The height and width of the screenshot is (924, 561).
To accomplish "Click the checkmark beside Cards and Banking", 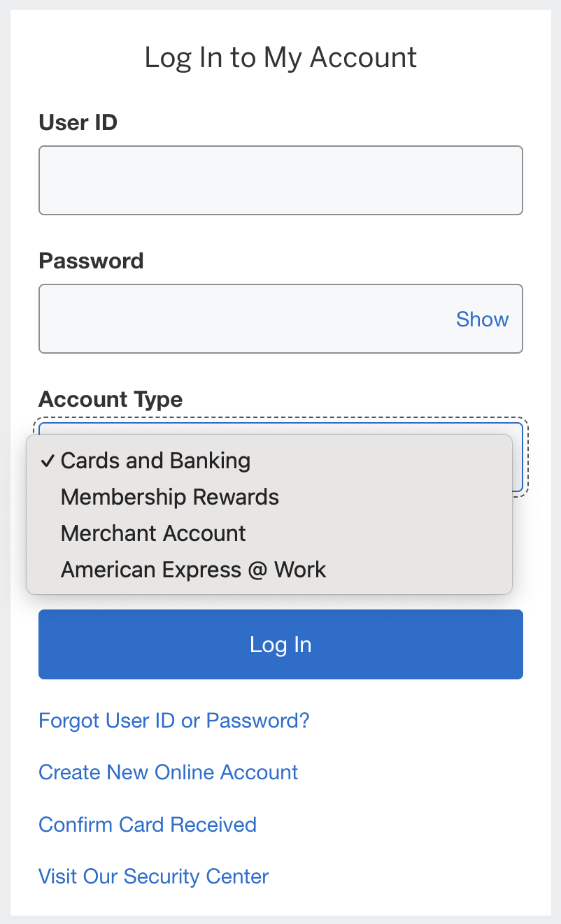I will tap(47, 461).
